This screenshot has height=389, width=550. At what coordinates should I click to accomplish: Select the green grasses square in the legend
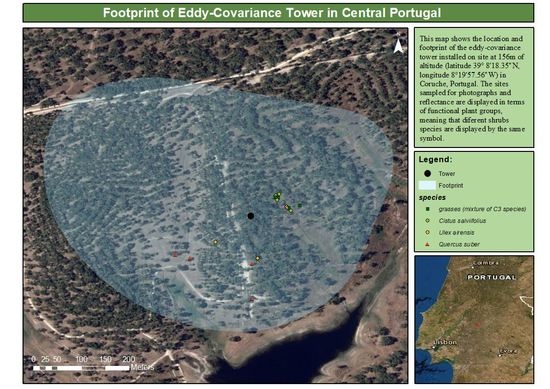click(427, 209)
